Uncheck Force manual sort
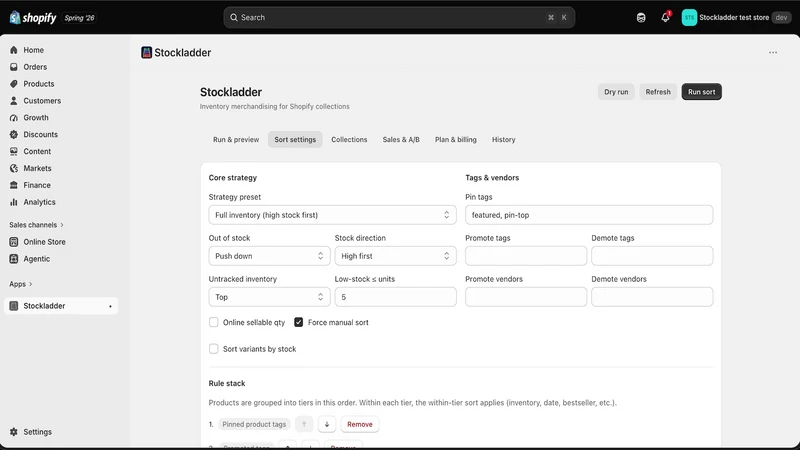The image size is (800, 450). pos(298,322)
